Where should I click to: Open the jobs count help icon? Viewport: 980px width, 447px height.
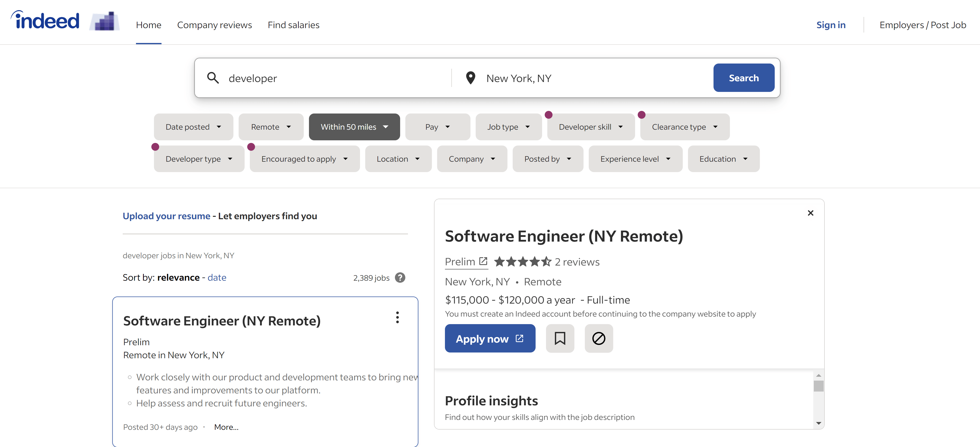coord(400,278)
